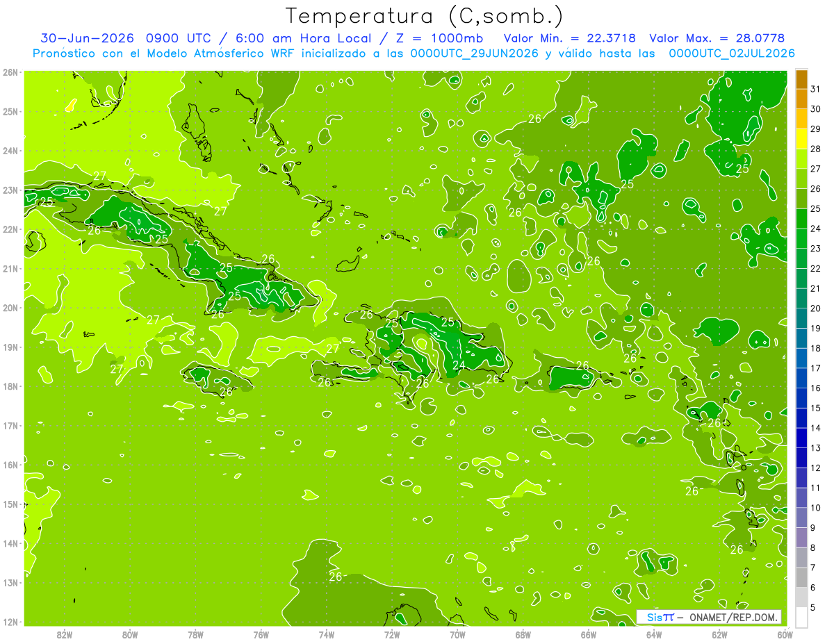Click longitude axis label 68W
Image resolution: width=834 pixels, height=644 pixels.
(x=523, y=634)
